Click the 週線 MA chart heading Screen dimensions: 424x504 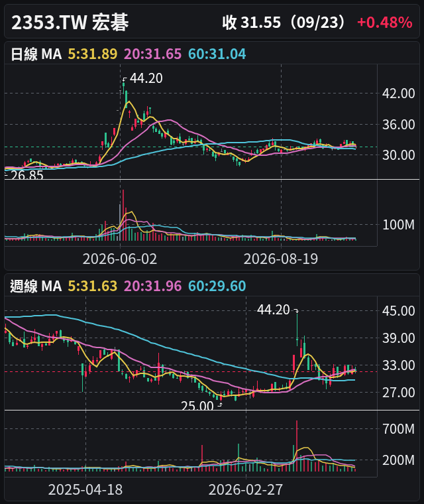click(36, 286)
